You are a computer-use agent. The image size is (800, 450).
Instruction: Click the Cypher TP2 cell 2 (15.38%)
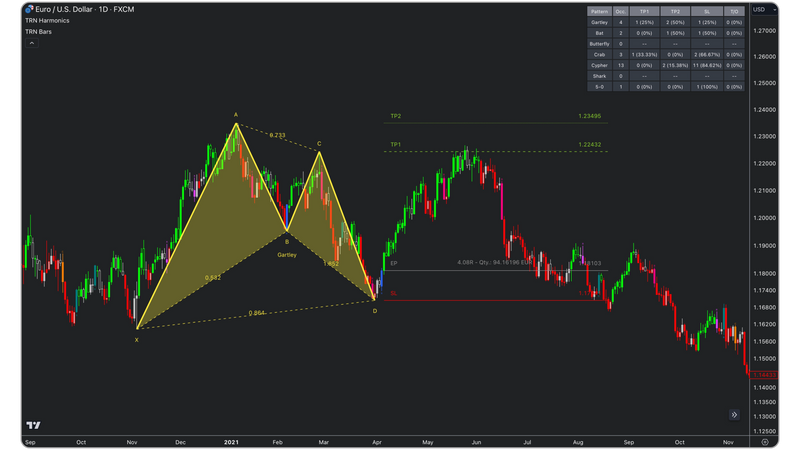(x=676, y=65)
